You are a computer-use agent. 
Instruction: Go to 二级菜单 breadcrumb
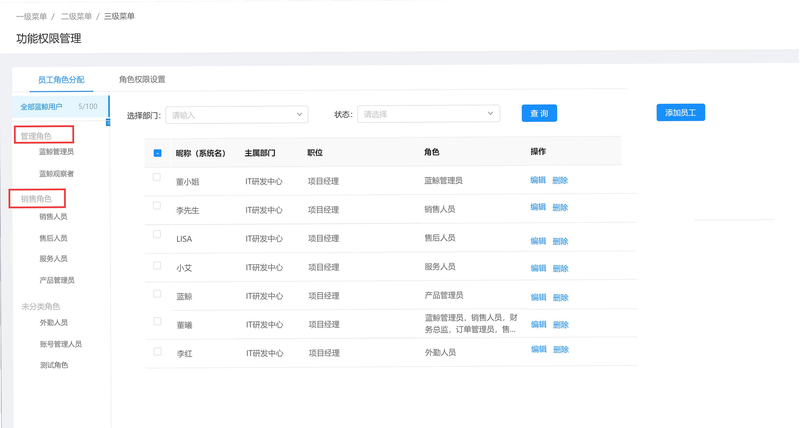(x=77, y=16)
